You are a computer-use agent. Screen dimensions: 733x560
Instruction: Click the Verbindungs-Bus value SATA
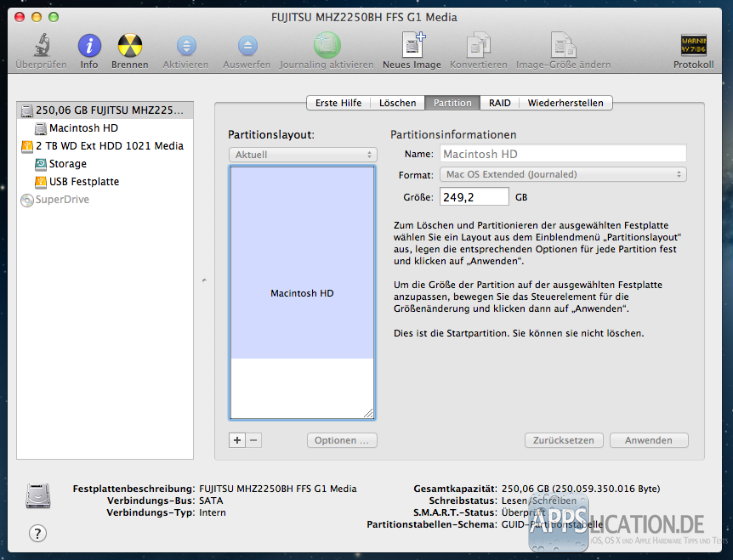point(211,501)
